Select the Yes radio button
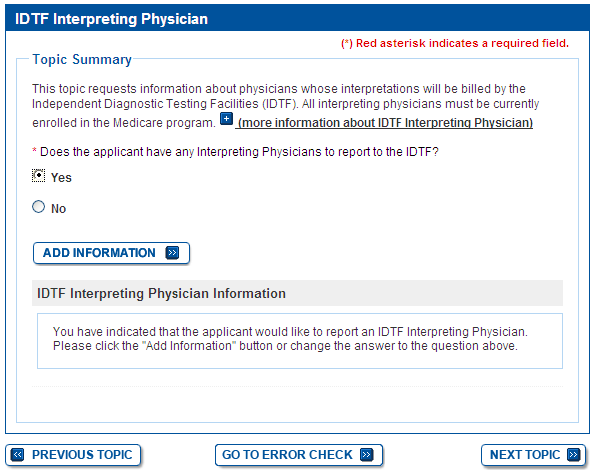The height and width of the screenshot is (476, 600). [x=39, y=176]
